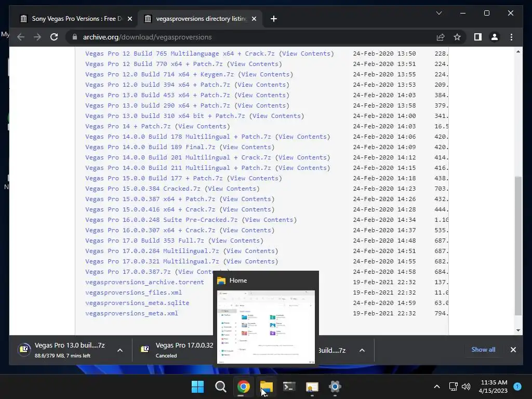Viewport: 532px width, 399px height.
Task: Click the vertical scrollbar thumb
Action: (518, 246)
